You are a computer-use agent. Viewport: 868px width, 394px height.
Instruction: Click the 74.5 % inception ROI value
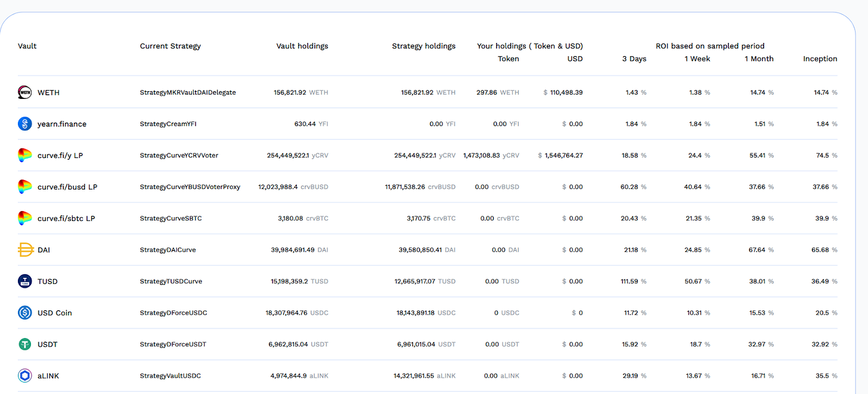click(x=826, y=156)
